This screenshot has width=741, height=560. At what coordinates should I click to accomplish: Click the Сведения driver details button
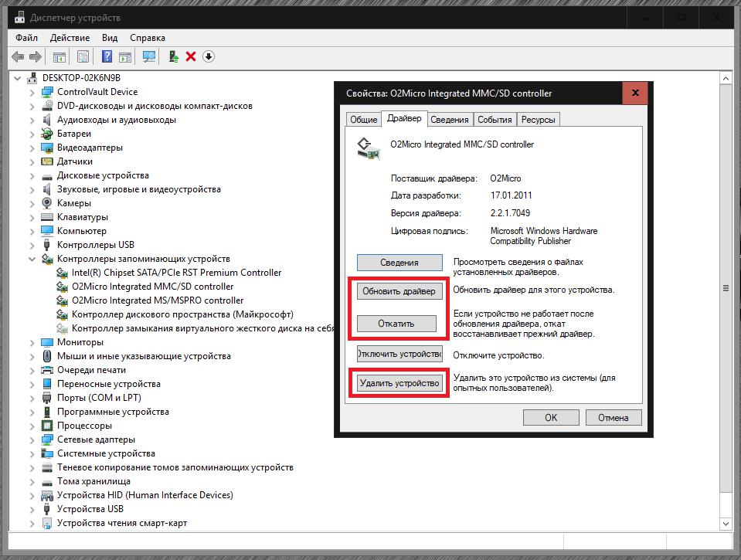click(399, 263)
